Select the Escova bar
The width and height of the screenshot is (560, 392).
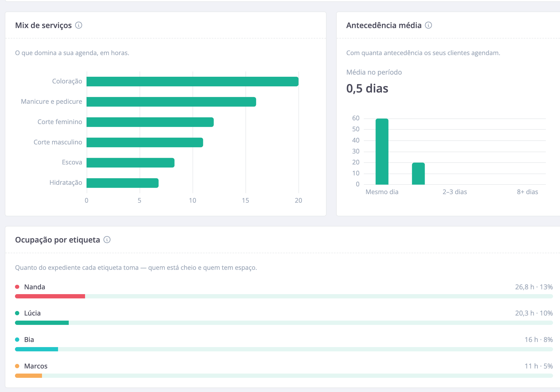(131, 163)
